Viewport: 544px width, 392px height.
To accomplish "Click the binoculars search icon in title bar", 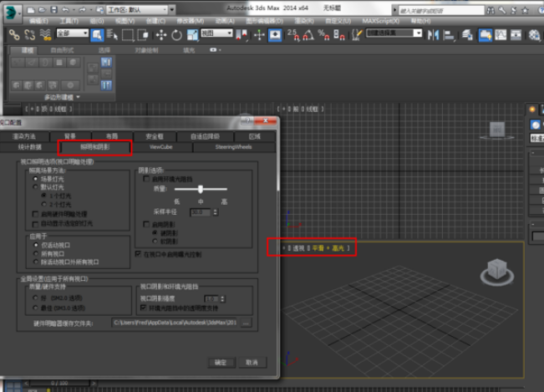I will point(491,10).
